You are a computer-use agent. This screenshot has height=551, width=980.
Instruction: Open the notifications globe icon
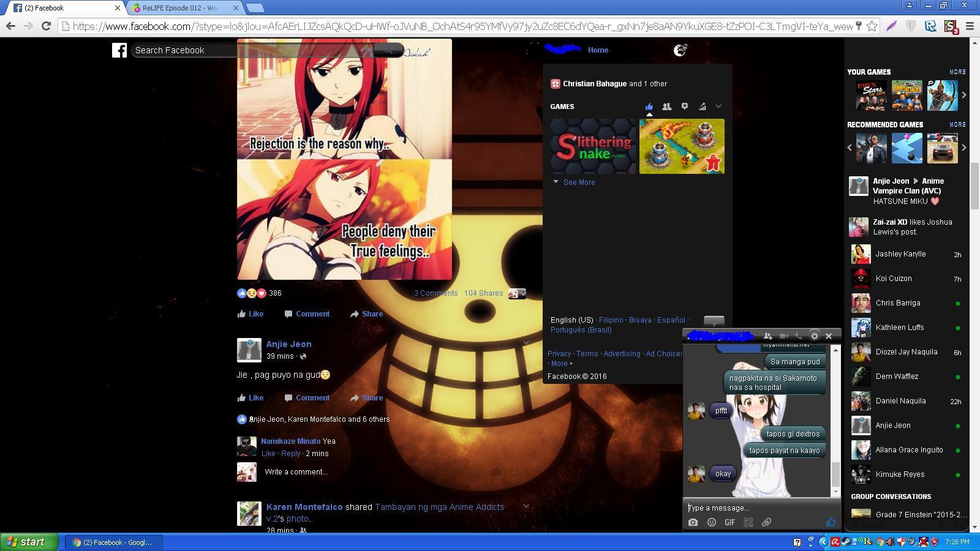(x=679, y=50)
